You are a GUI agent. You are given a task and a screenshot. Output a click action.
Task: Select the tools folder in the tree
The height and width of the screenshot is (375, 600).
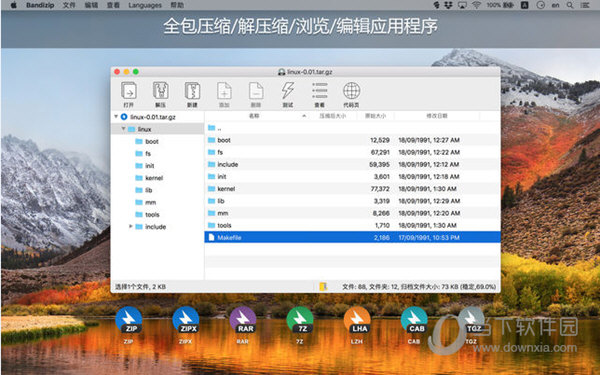click(x=152, y=215)
